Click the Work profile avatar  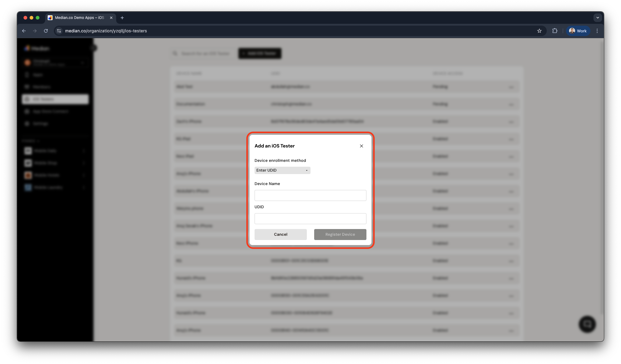(x=578, y=31)
